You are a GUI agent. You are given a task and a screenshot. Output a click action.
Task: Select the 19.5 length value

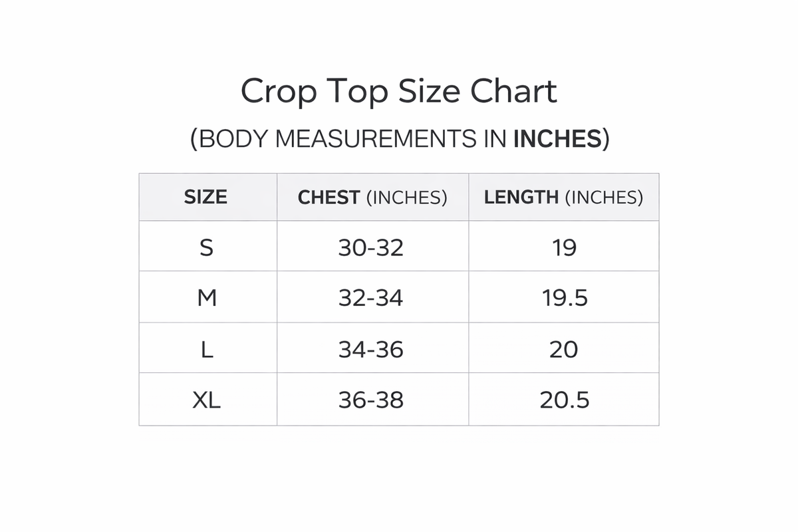563,299
